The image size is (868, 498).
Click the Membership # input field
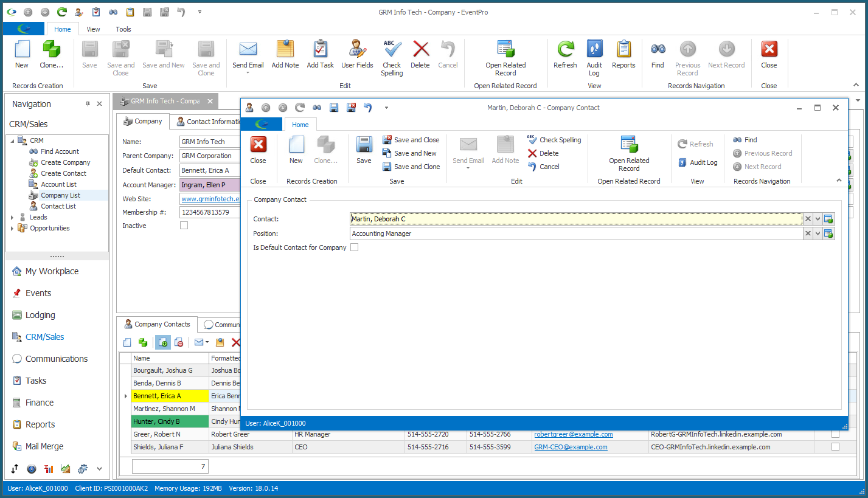tap(210, 212)
